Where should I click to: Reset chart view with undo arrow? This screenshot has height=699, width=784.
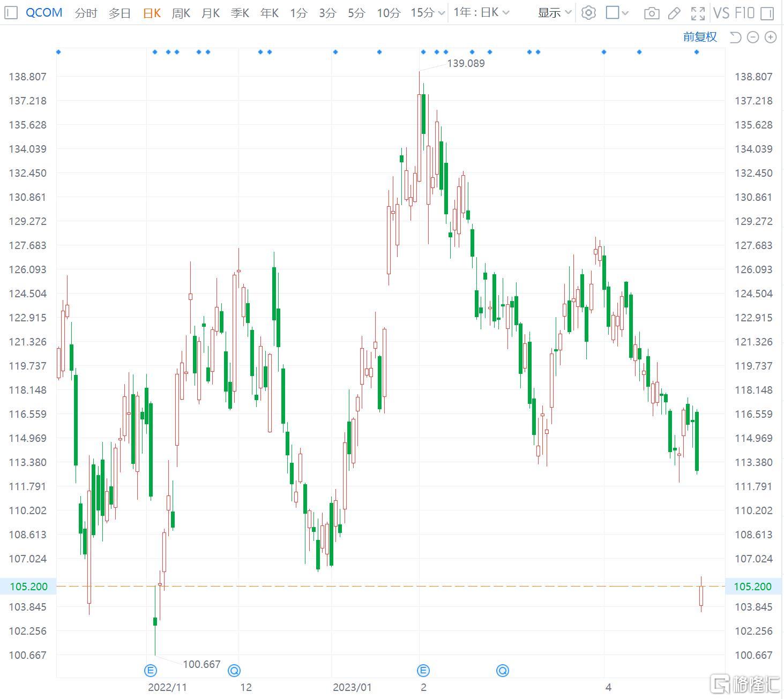point(735,37)
